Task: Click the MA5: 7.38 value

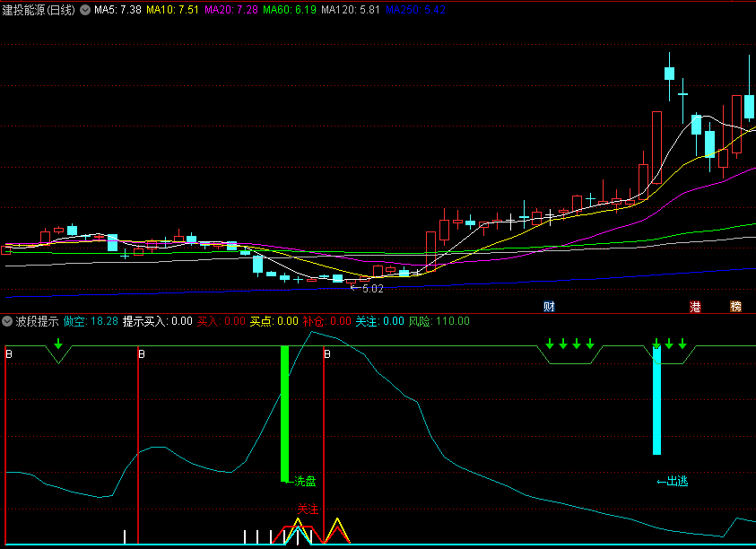Action: (x=117, y=10)
